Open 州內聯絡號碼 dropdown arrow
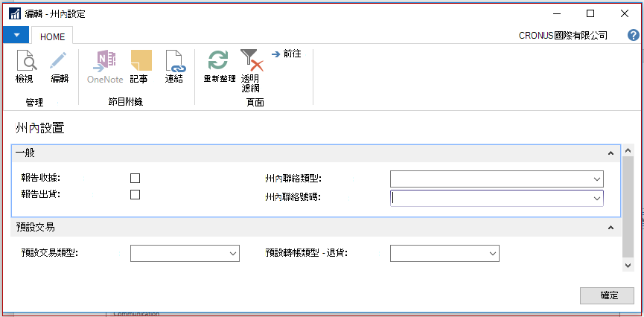Viewport: 644px width, 317px height. (597, 199)
